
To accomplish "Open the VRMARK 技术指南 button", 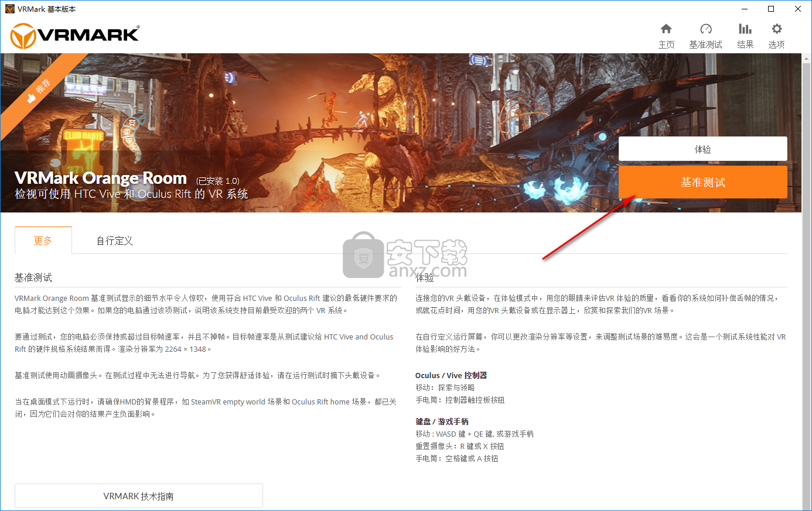I will tap(138, 496).
